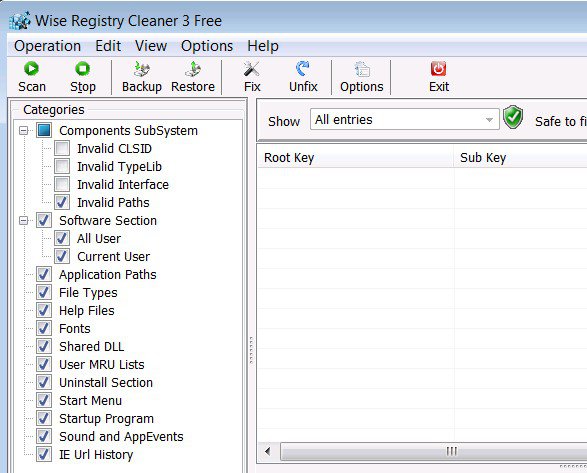Select the Shared DLL tree label

(x=91, y=346)
